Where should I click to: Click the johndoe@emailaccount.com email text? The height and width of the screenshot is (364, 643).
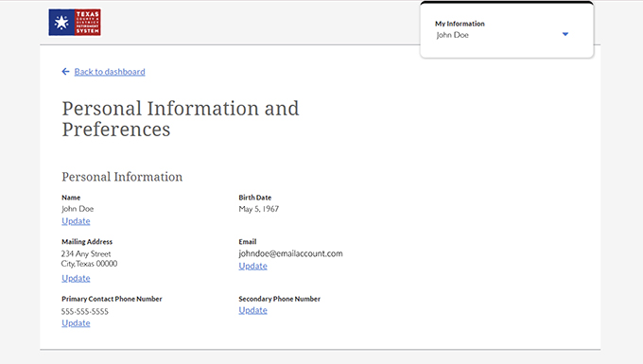pyautogui.click(x=290, y=253)
